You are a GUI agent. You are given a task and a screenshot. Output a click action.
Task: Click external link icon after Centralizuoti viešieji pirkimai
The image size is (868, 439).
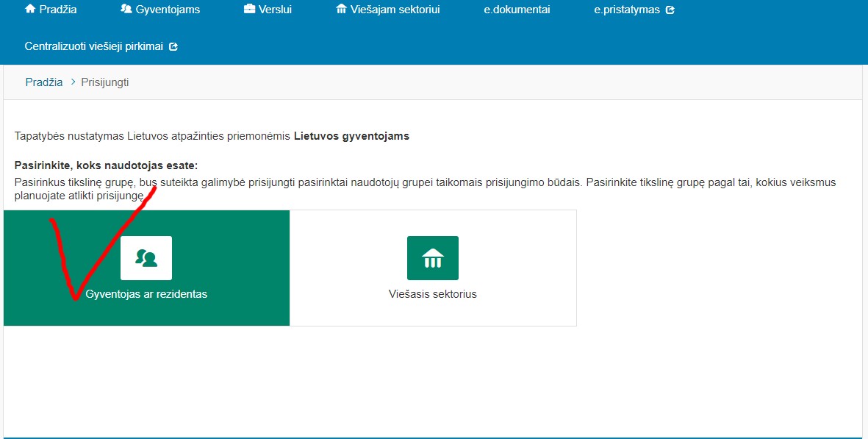tap(173, 46)
